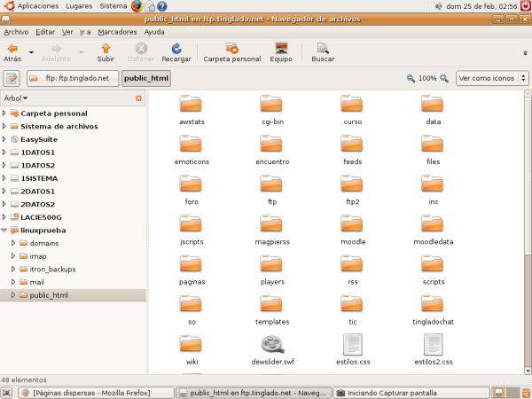
Task: Open the Ir a menu
Action: tap(85, 32)
